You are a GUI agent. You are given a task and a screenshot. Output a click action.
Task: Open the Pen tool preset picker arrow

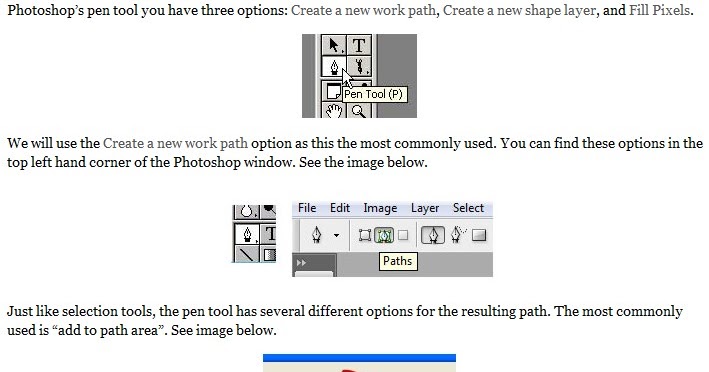click(x=336, y=235)
